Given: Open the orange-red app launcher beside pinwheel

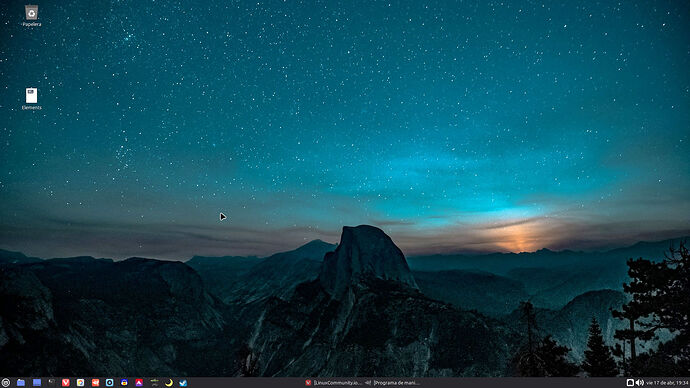Looking at the screenshot, I should click(95, 383).
